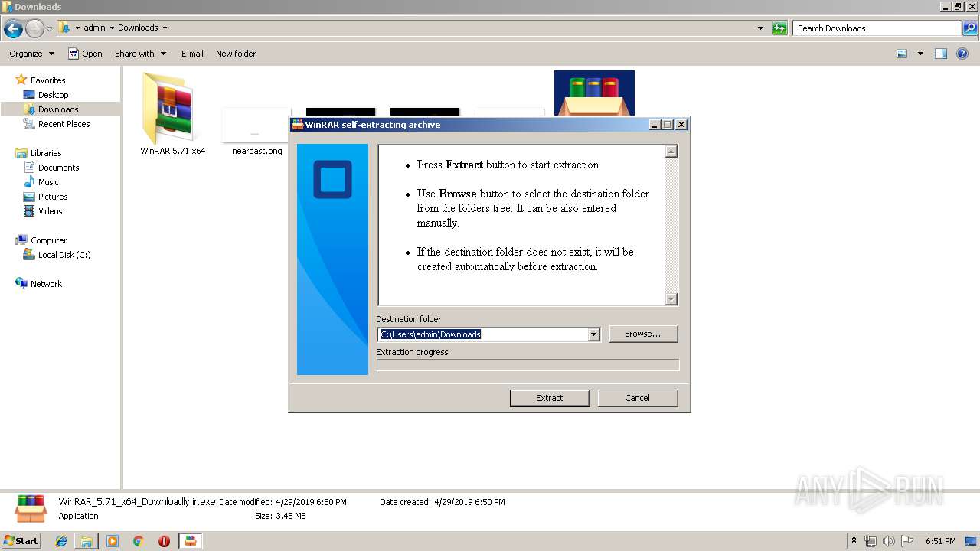Viewport: 980px width, 551px height.
Task: Expand the view options dropdown arrow
Action: 920,54
